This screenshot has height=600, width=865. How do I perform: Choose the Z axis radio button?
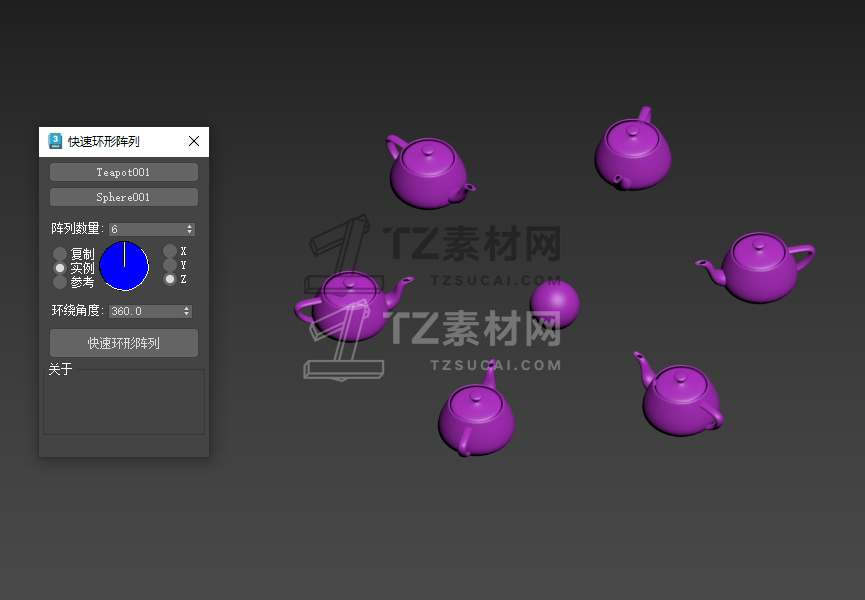tap(170, 279)
